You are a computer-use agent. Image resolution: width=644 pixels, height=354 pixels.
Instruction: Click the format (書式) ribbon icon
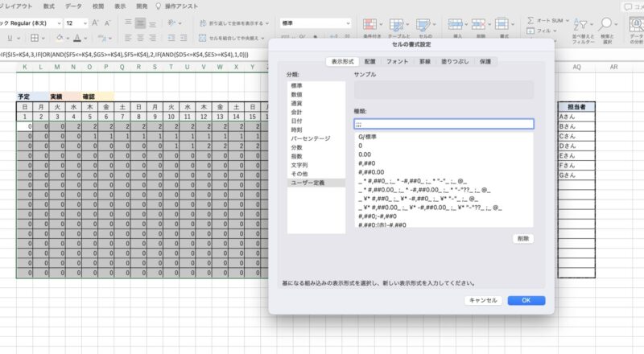502,24
